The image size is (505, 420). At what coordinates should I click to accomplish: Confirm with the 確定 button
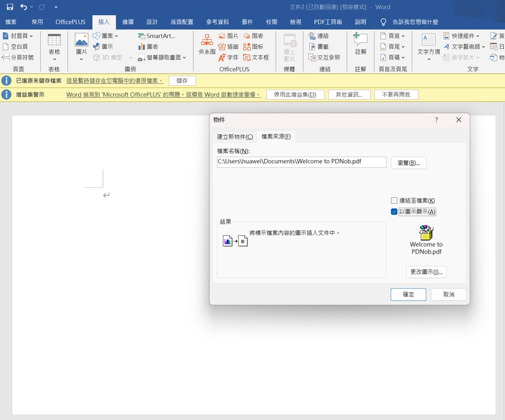pos(408,295)
